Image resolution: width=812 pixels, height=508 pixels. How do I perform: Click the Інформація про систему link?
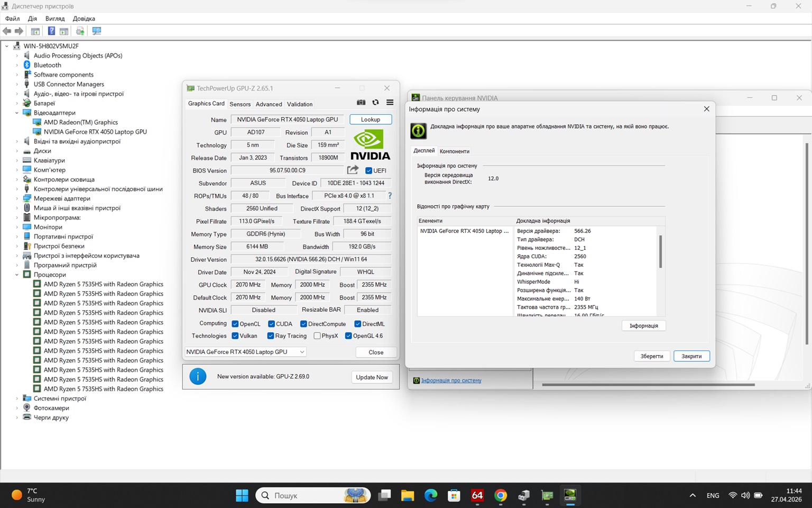pos(451,380)
